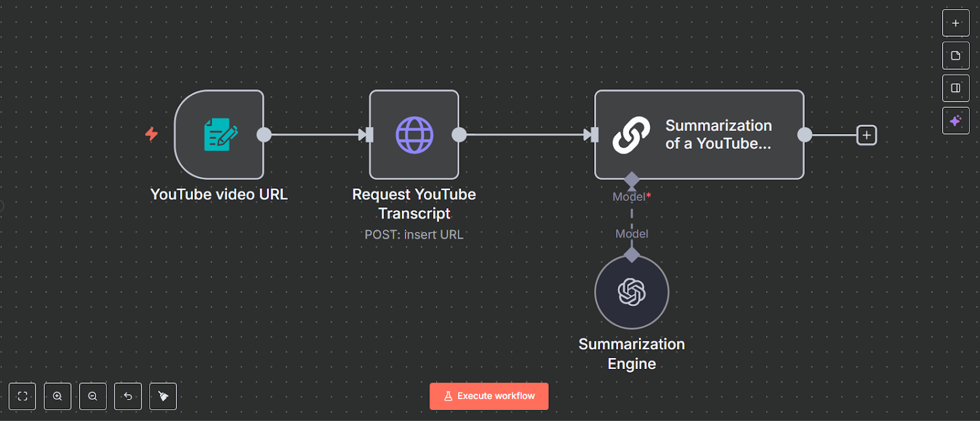Click the Summarization node output connector
Screen dimensions: 980x421
click(x=805, y=135)
